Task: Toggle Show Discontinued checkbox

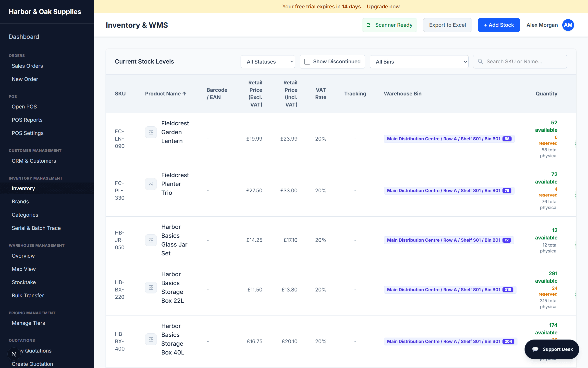Action: coord(307,62)
